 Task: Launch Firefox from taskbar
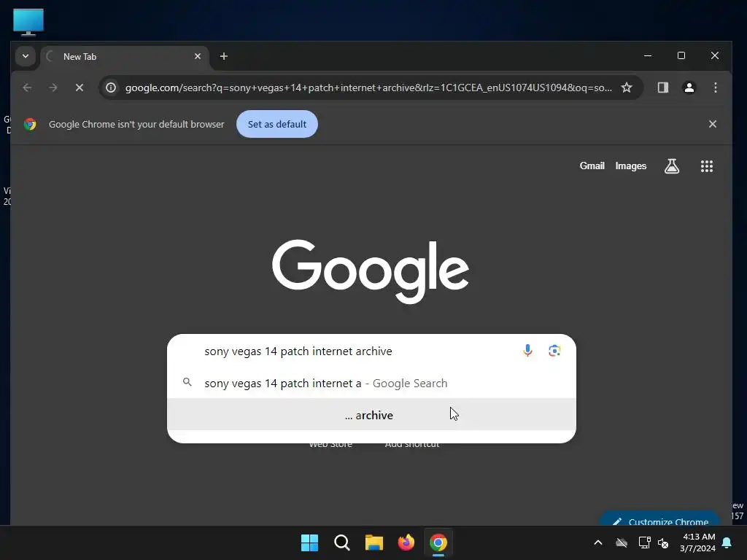click(406, 542)
